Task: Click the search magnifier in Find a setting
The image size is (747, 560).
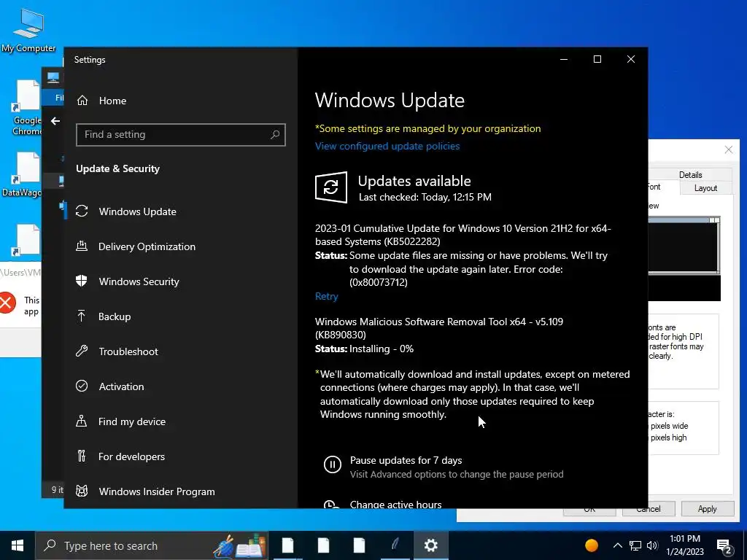Action: pos(275,135)
